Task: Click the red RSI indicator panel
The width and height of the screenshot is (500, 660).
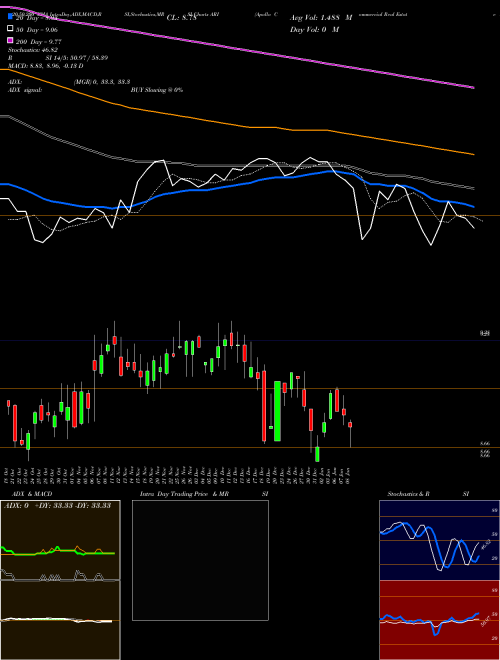Action: [x=439, y=620]
